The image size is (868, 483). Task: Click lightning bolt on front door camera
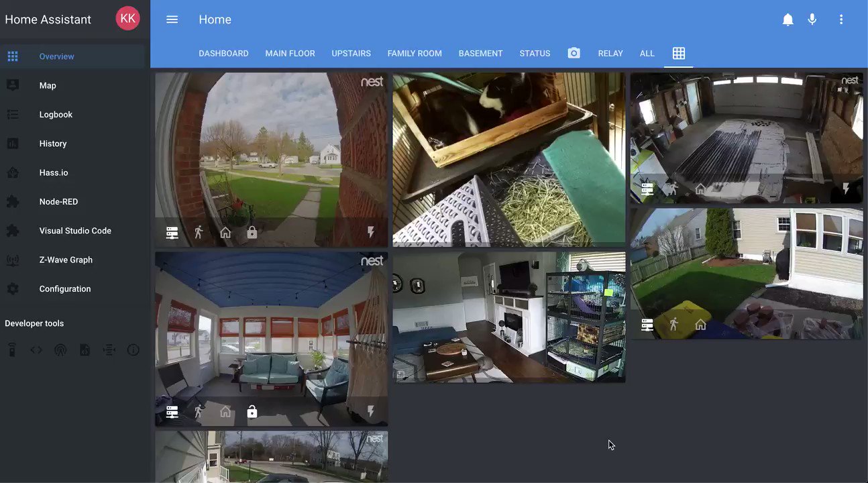pos(370,232)
